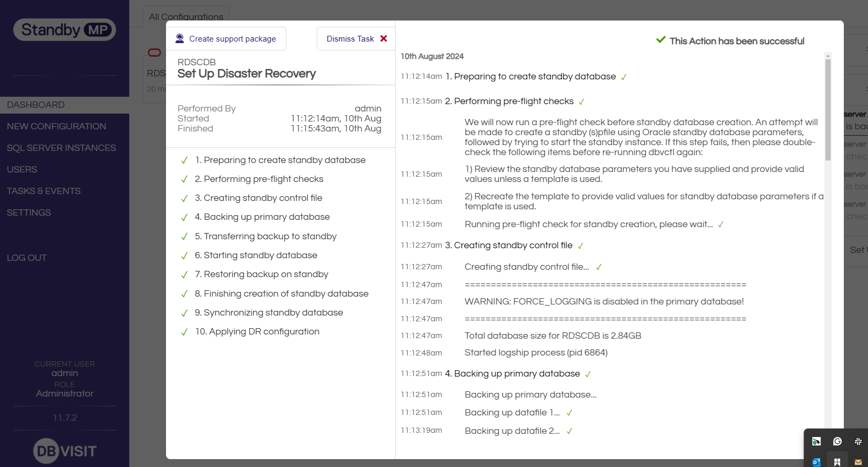Log out via the sidebar link
This screenshot has height=467, width=868.
click(x=27, y=258)
